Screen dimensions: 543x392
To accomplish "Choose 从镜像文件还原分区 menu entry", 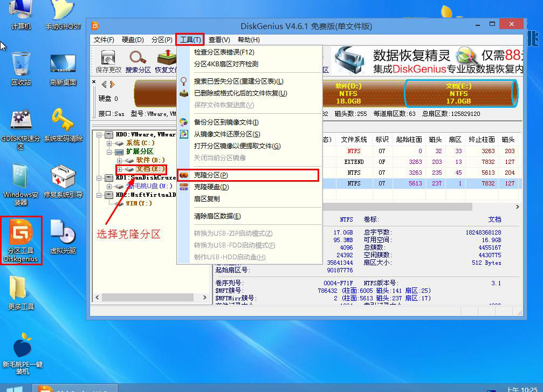I will point(249,134).
